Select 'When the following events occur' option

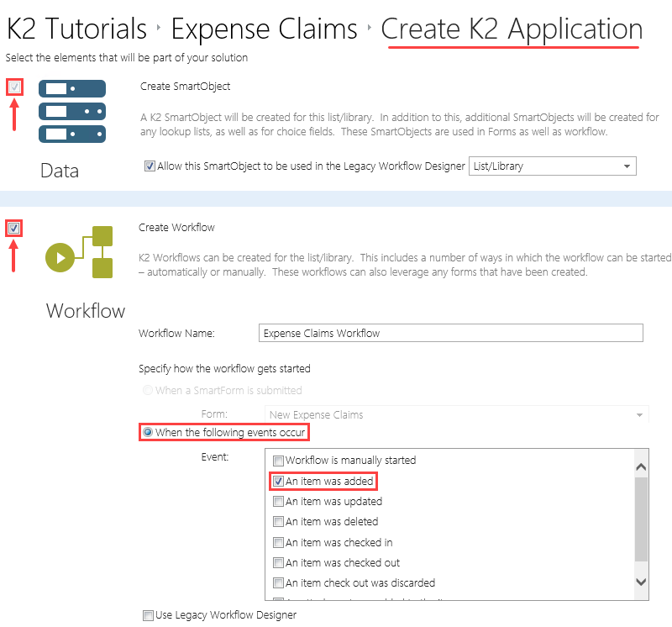coord(148,432)
